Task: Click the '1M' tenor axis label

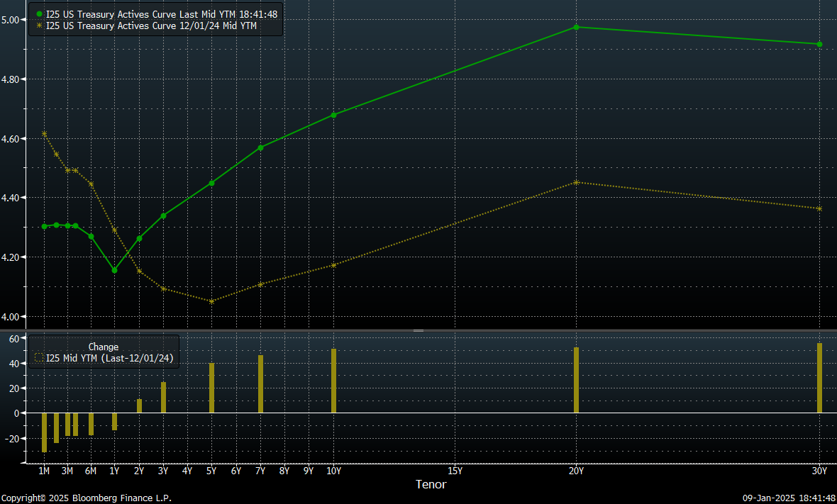Action: (x=44, y=471)
